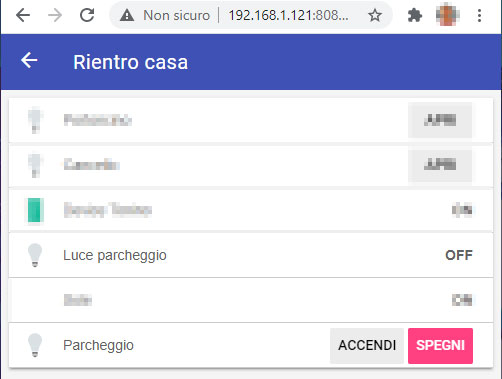The height and width of the screenshot is (379, 502).
Task: Open the browser profile avatar
Action: 447,15
